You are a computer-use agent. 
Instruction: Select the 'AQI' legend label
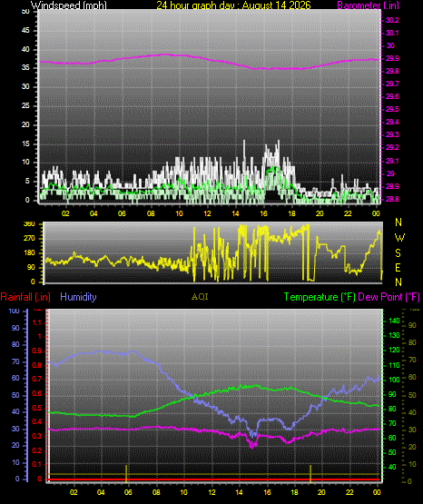[200, 297]
